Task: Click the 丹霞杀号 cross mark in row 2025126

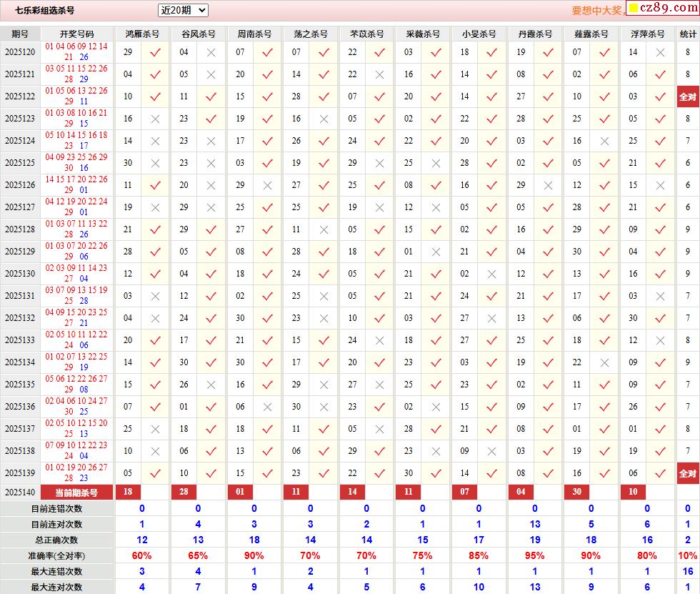Action: 548,185
